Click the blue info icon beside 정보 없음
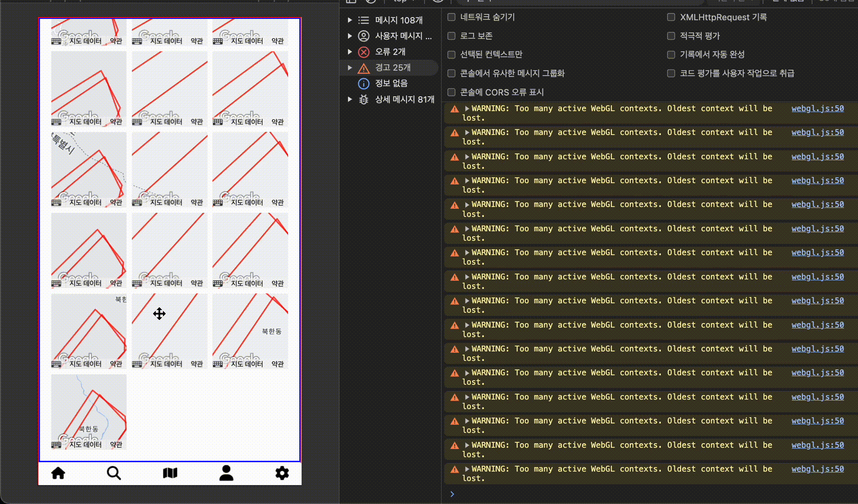This screenshot has width=858, height=504. pos(364,83)
